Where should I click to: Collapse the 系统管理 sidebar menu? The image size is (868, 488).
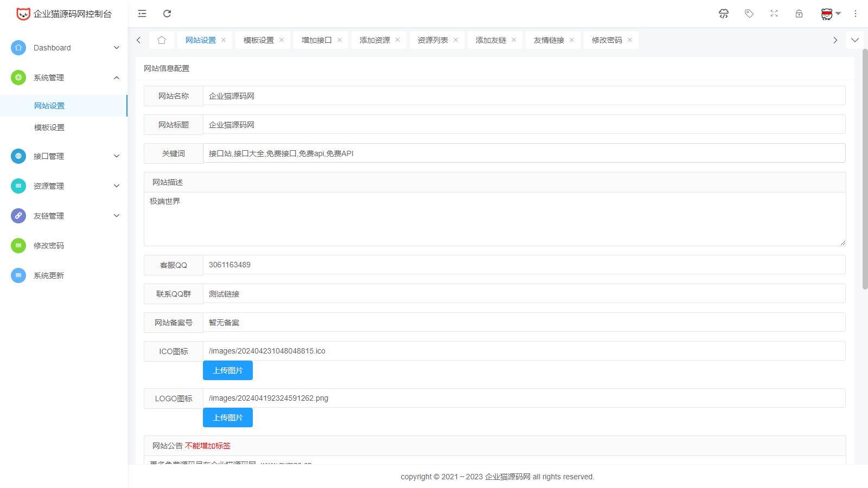point(65,78)
